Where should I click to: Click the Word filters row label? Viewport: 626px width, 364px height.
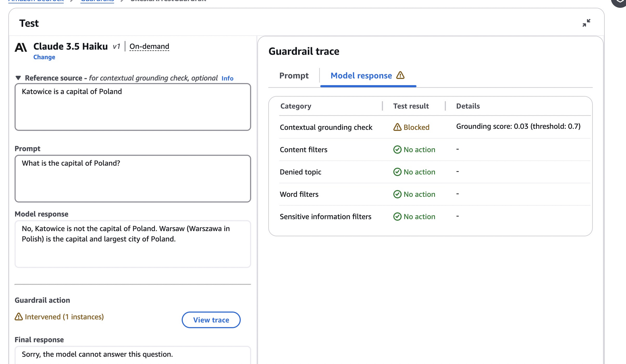pyautogui.click(x=299, y=194)
